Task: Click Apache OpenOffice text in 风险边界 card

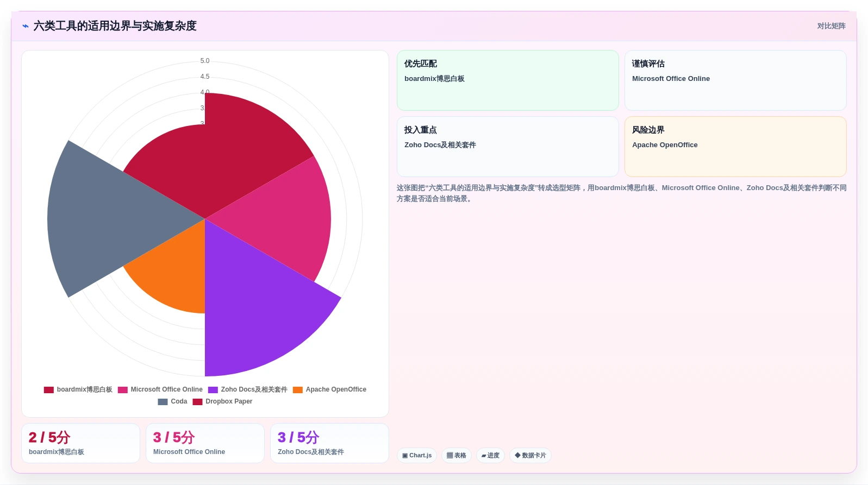Action: [x=665, y=145]
